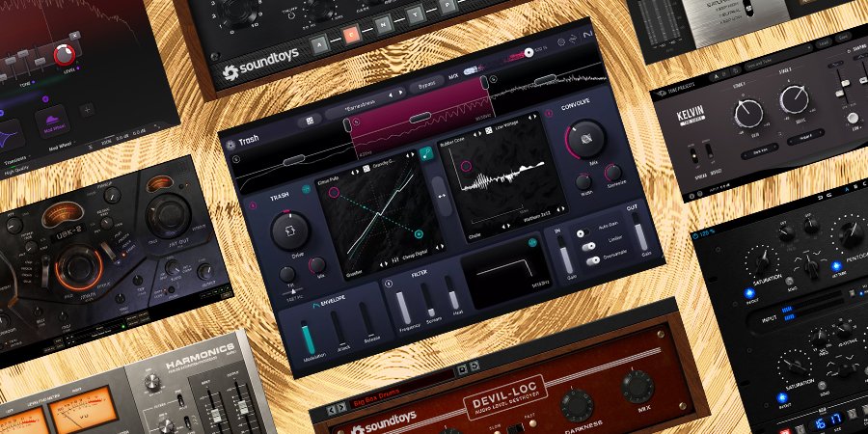Click the Drive knob in Trash section
This screenshot has height=434, width=868.
click(x=286, y=231)
